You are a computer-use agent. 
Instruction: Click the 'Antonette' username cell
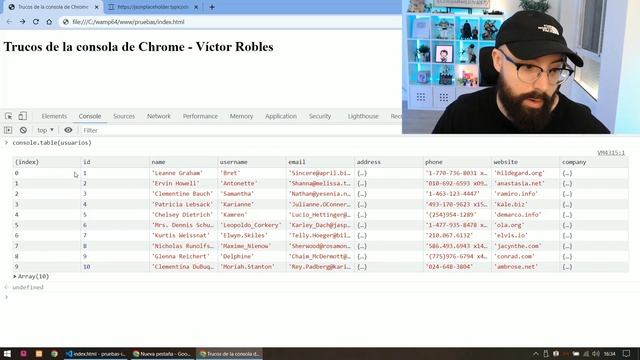[252, 183]
